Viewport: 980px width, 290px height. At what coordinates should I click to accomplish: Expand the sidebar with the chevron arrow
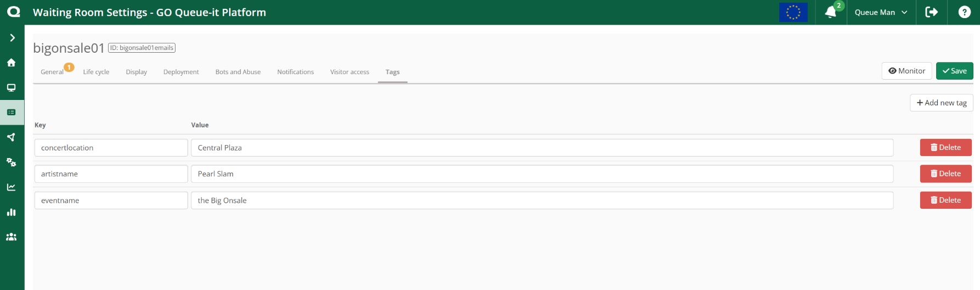point(12,38)
